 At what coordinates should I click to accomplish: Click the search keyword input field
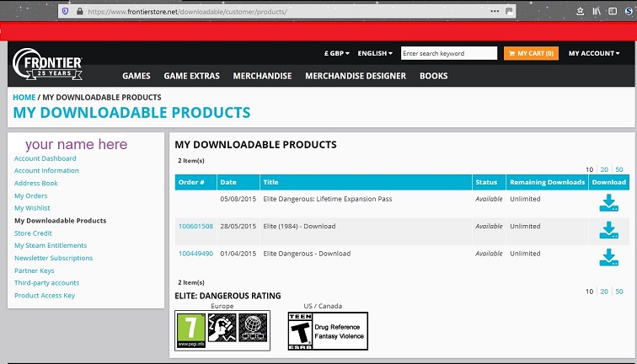(449, 53)
